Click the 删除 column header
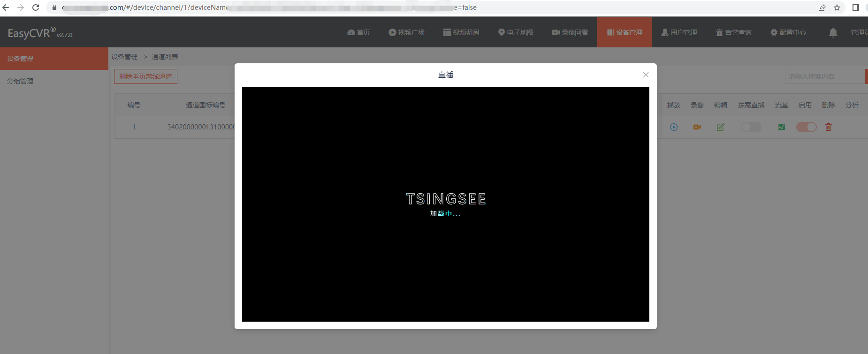Viewport: 868px width, 354px height. 829,105
